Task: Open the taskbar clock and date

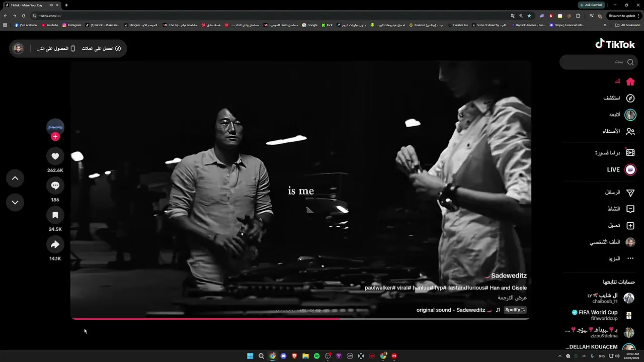Action: 631,356
